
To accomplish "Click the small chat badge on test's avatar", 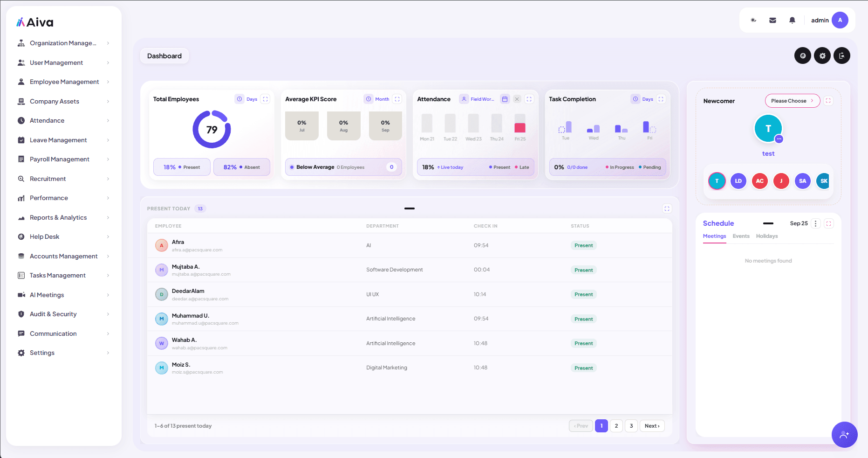I will (779, 139).
